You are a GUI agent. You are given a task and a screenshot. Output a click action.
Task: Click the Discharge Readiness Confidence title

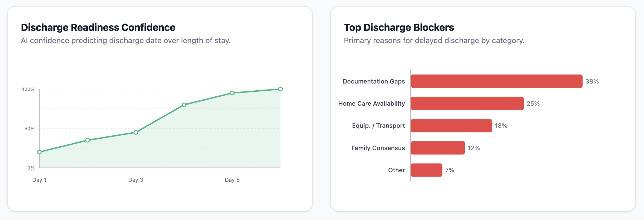(x=98, y=28)
